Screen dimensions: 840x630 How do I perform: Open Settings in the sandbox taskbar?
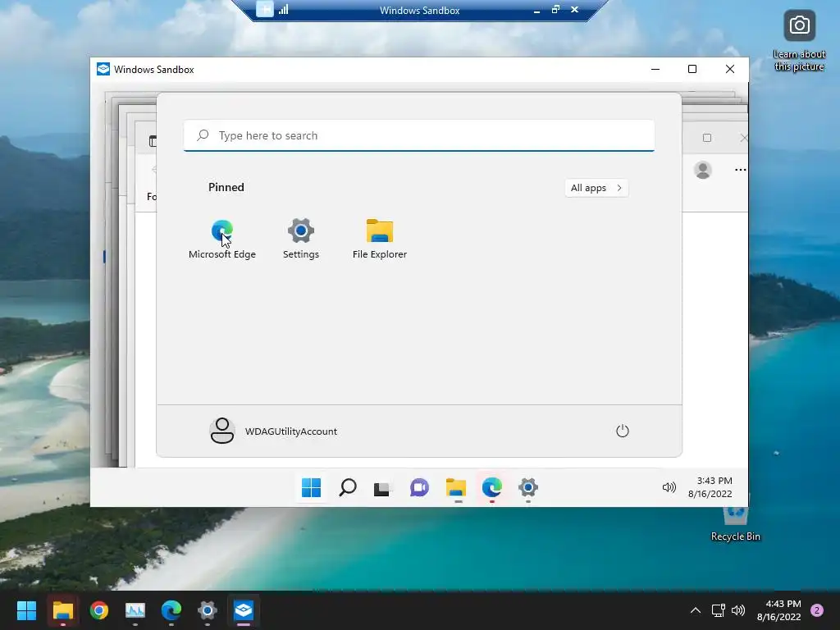(x=528, y=487)
